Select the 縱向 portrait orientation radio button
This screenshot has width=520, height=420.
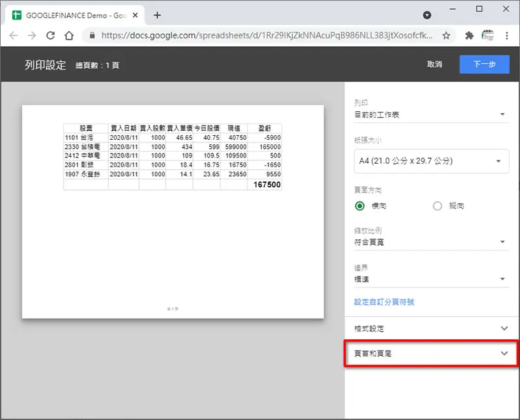click(x=437, y=206)
